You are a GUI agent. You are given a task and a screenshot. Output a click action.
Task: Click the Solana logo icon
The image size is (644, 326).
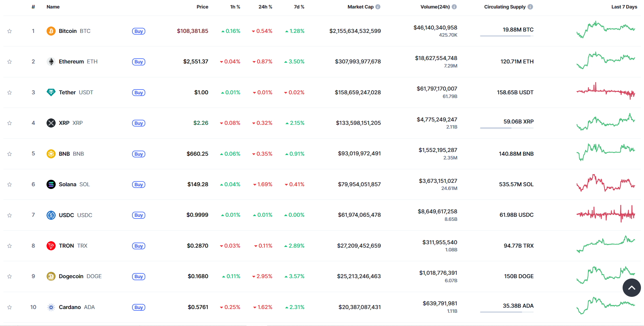point(51,184)
